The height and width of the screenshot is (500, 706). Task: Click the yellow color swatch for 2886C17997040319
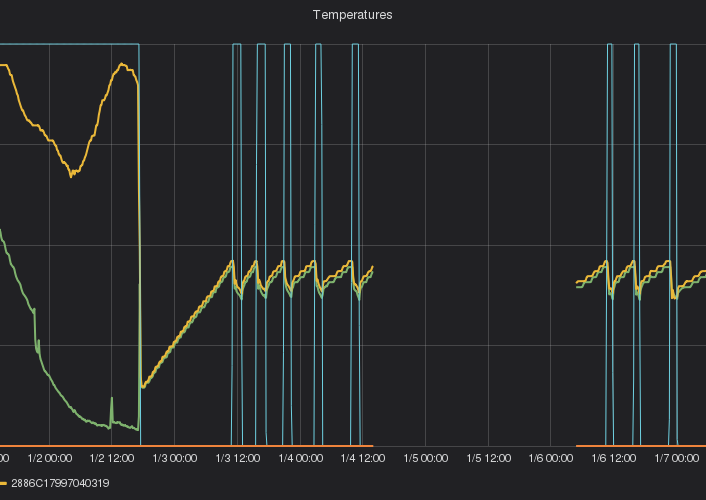pos(3,483)
